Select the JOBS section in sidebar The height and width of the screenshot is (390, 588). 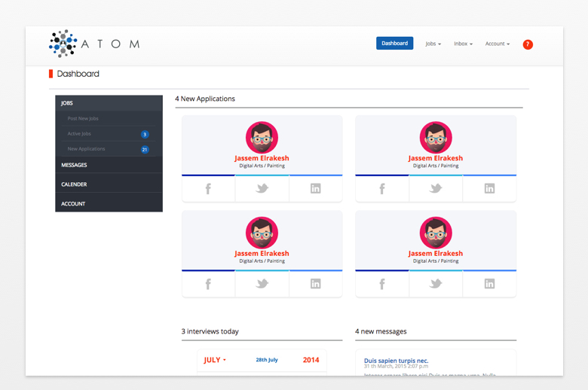click(x=109, y=103)
